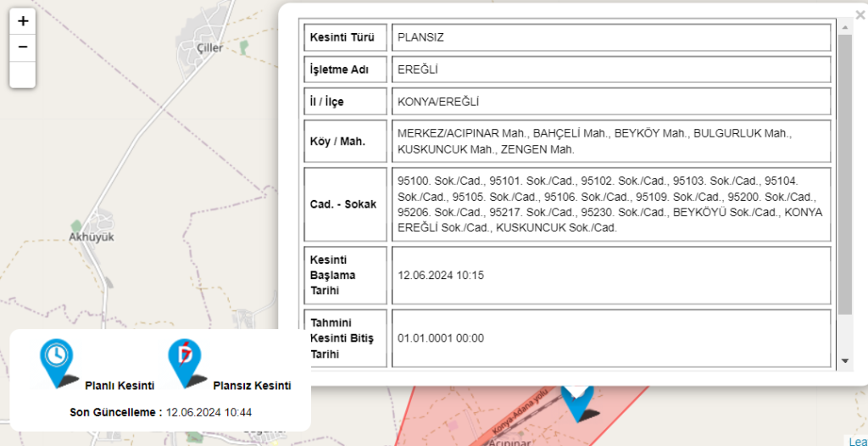The height and width of the screenshot is (446, 868).
Task: Zoom in on the map
Action: coord(23,21)
